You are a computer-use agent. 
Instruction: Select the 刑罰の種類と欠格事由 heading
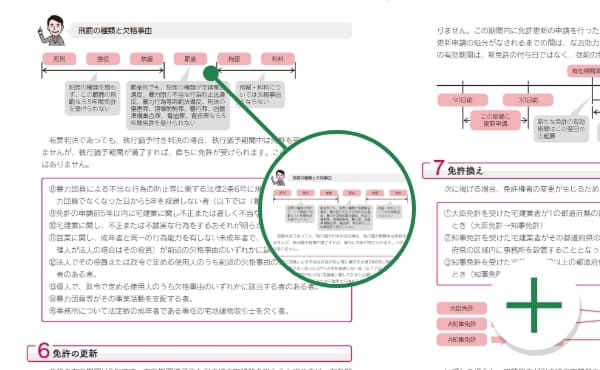coord(115,31)
